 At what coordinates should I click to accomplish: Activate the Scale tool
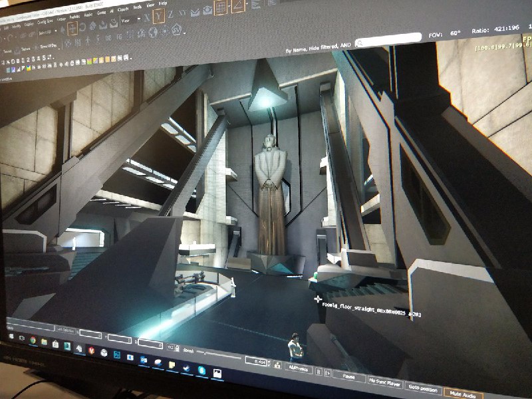tap(93, 26)
